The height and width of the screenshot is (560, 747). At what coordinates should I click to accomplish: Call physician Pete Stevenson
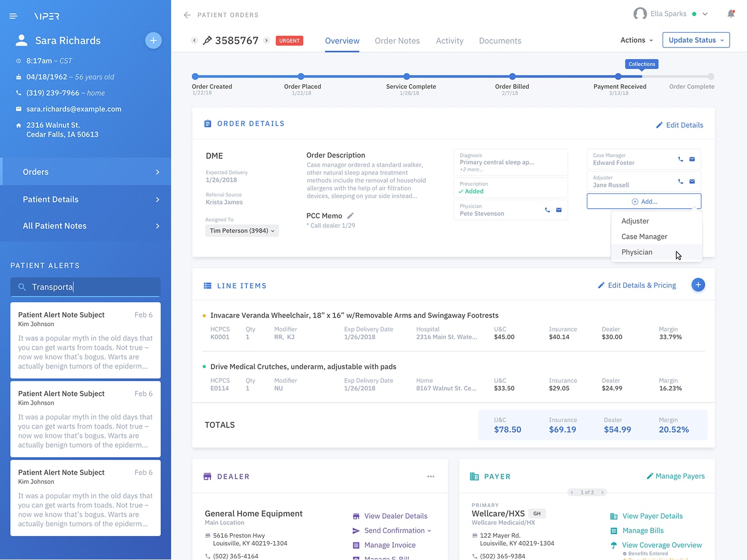pyautogui.click(x=547, y=210)
